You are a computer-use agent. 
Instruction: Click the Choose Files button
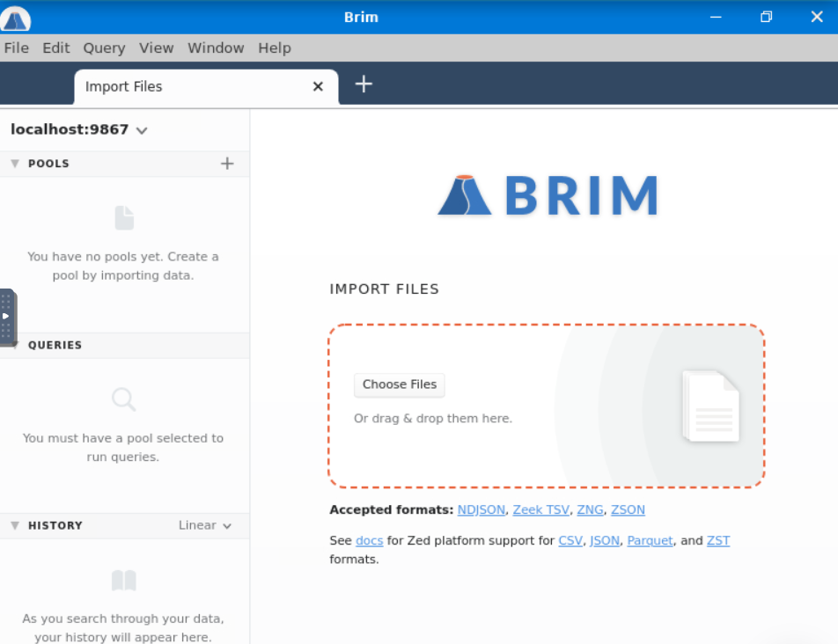400,384
